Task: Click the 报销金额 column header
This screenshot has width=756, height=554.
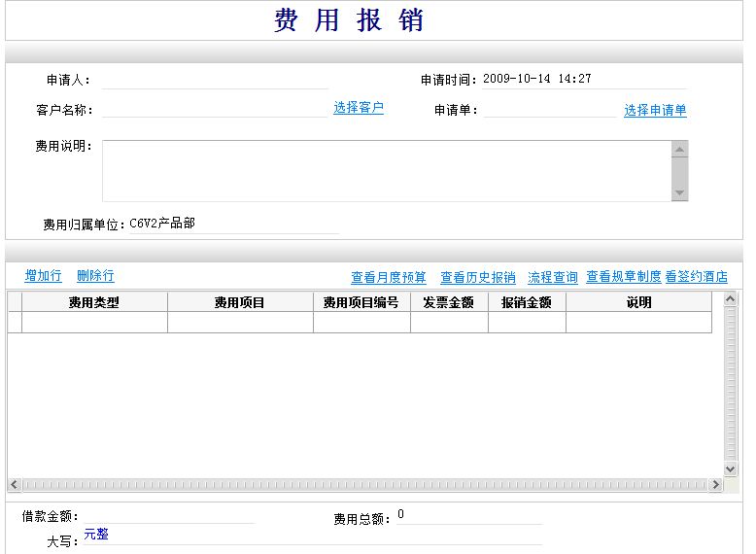Action: click(526, 302)
